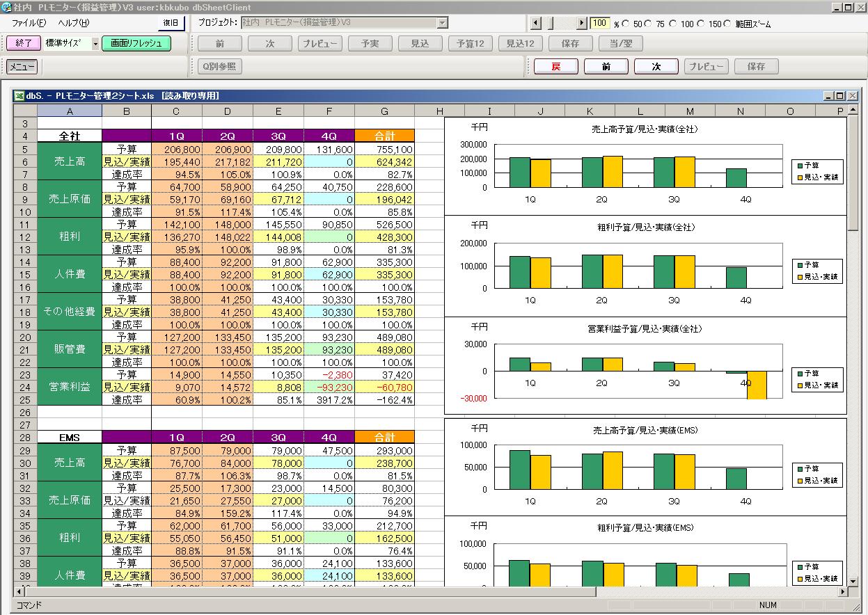Click the 全社 table title cell
The width and height of the screenshot is (868, 615).
coord(70,136)
